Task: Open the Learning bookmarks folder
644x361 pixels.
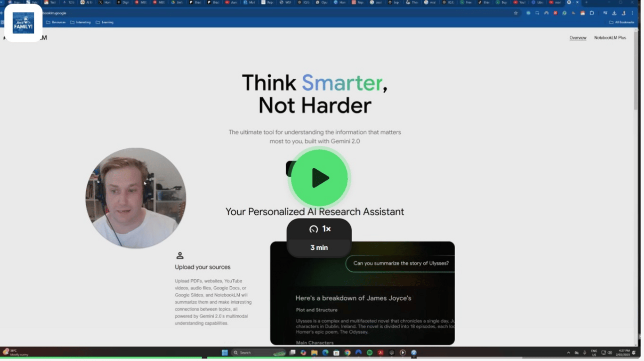Action: [x=105, y=22]
